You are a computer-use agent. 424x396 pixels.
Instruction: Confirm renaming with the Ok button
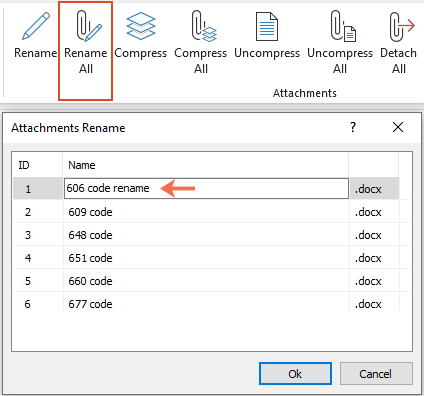coord(295,374)
